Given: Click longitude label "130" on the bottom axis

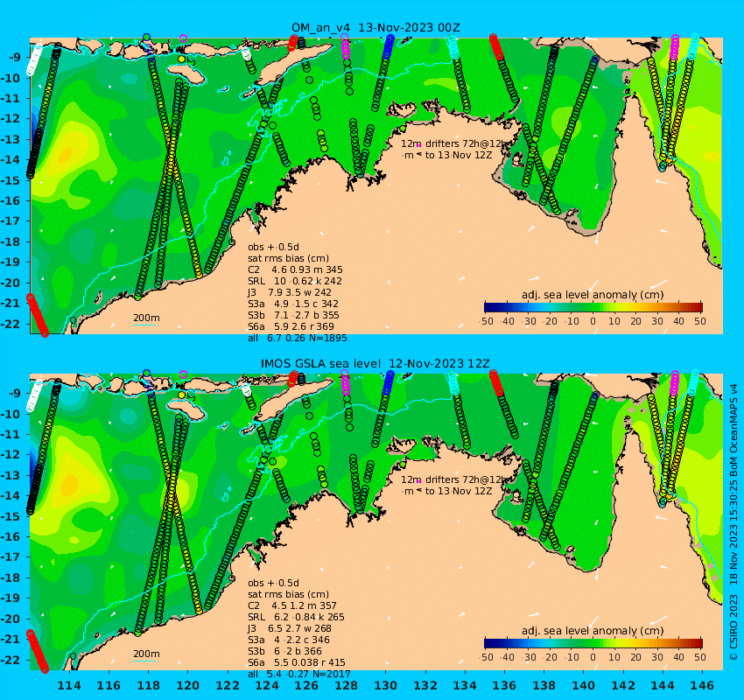Looking at the screenshot, I should (386, 686).
